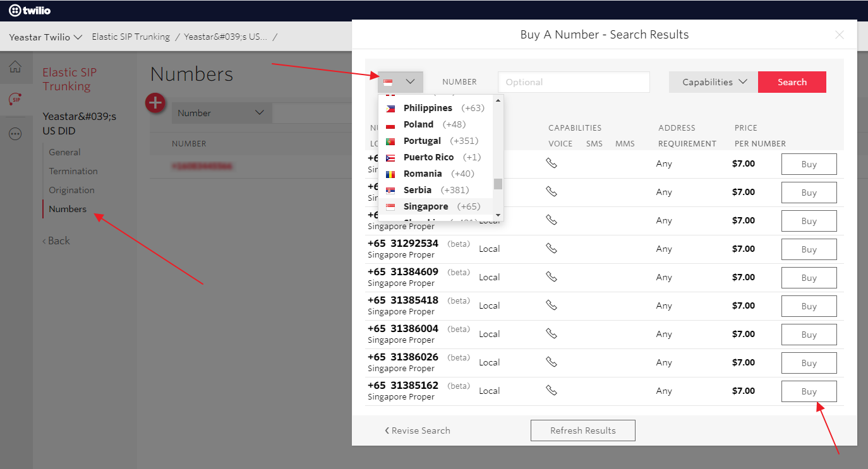
Task: Click country list scrollbar down arrow
Action: pos(498,215)
